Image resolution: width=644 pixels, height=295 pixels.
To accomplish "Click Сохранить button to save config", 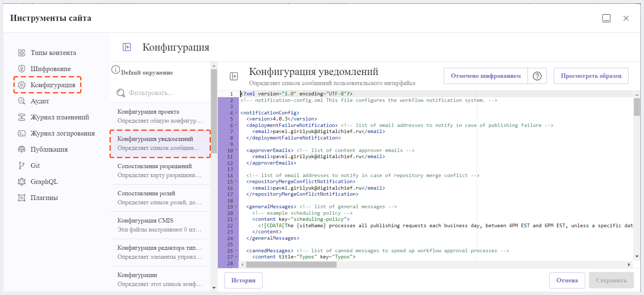I will 612,280.
